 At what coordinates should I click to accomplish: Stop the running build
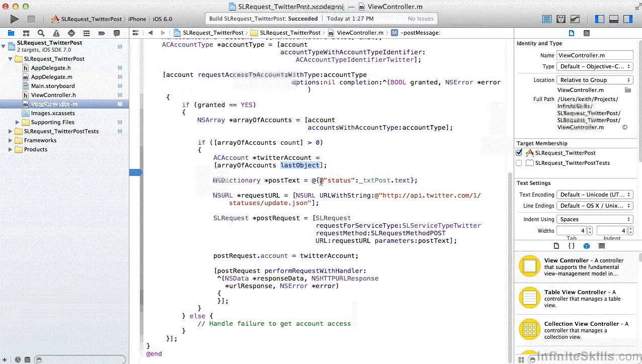(31, 19)
